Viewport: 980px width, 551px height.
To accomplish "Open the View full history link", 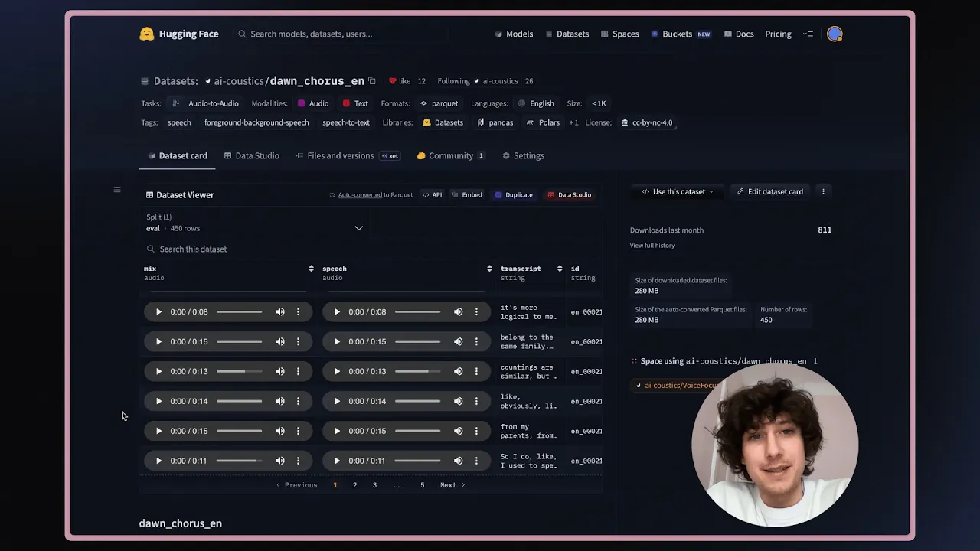I will pyautogui.click(x=652, y=246).
